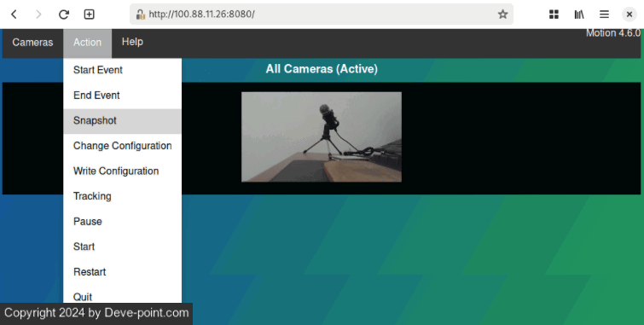Click the insecure connection lock icon

pyautogui.click(x=141, y=15)
